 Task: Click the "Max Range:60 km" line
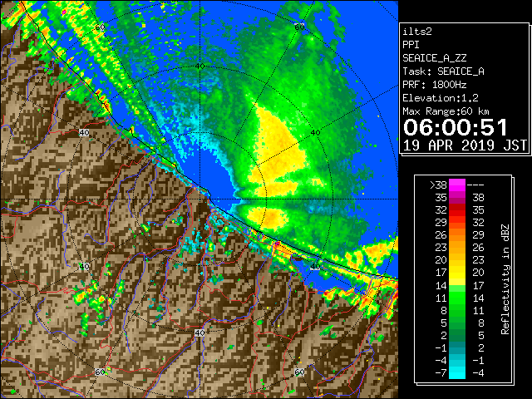pos(446,111)
